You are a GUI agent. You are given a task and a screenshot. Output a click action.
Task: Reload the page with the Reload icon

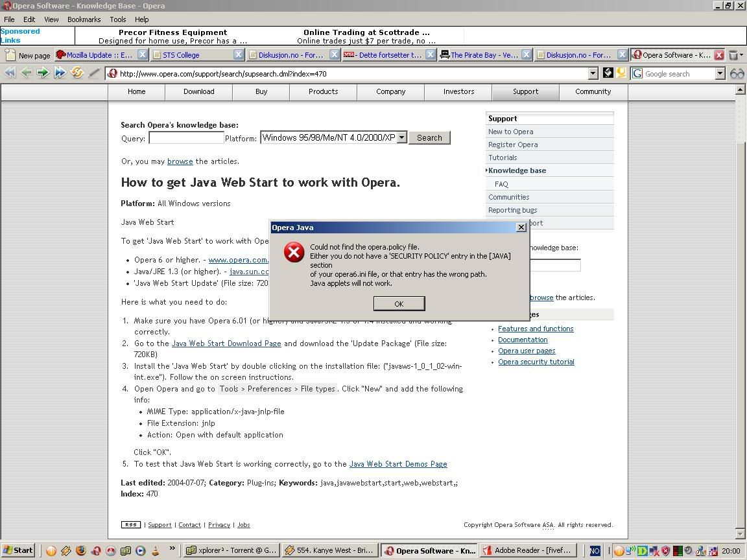[x=77, y=73]
